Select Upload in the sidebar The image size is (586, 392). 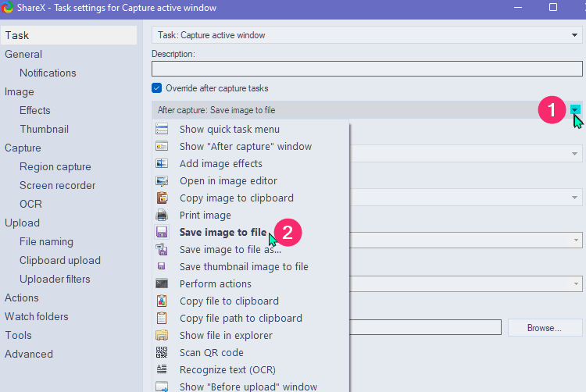pos(22,223)
